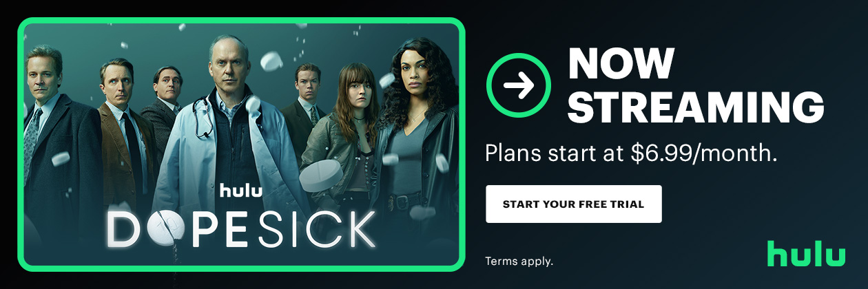Click the NOW STREAMING headline
The height and width of the screenshot is (289, 868).
coord(696,85)
